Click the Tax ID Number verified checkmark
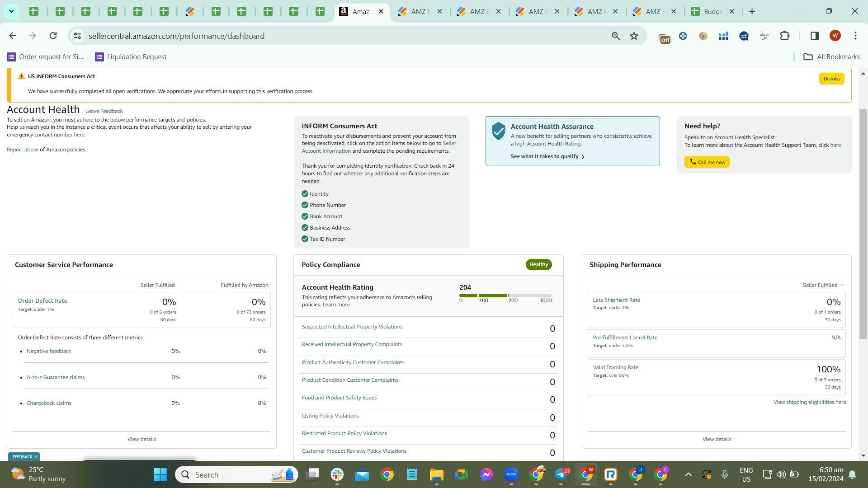868x488 pixels. click(x=305, y=239)
